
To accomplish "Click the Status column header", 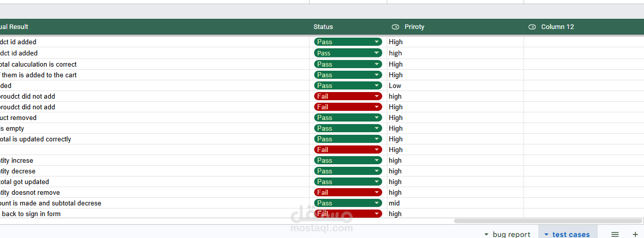I will [323, 27].
